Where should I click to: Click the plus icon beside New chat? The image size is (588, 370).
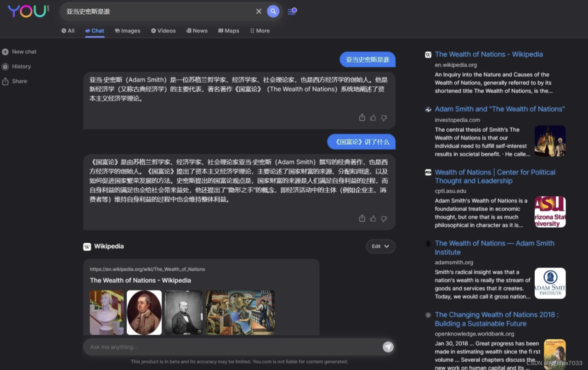(x=5, y=52)
